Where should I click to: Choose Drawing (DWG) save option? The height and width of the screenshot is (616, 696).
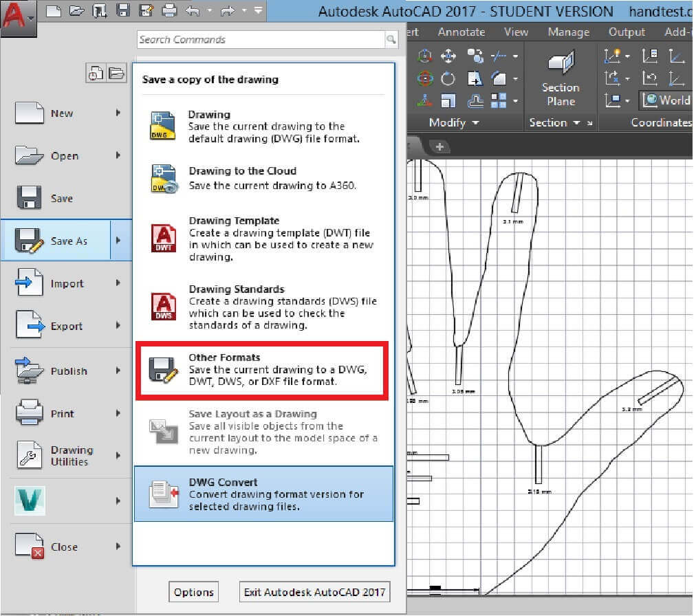pyautogui.click(x=263, y=126)
